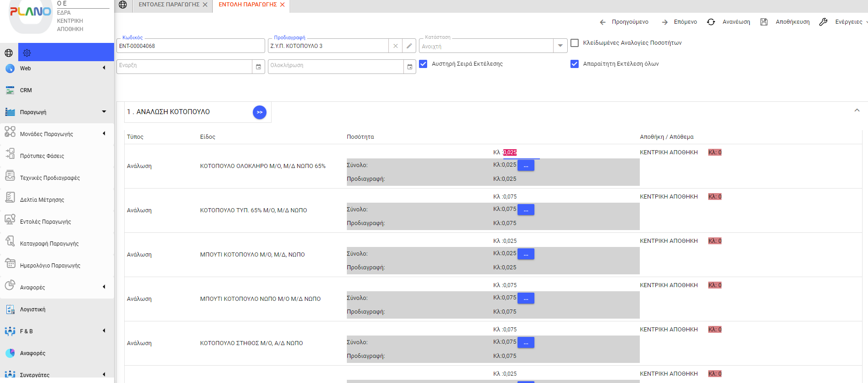Click the globe icon in sidebar header
This screenshot has width=868, height=383.
9,53
